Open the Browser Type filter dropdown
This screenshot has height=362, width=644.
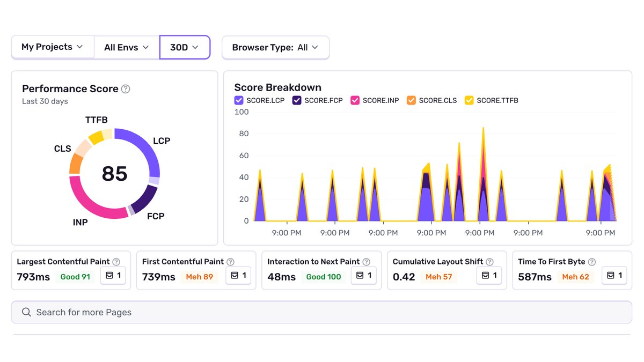tap(275, 47)
